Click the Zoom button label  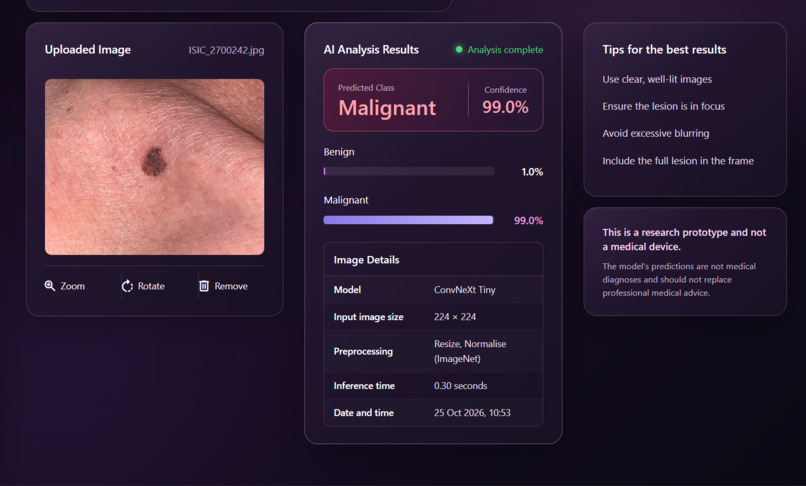click(x=72, y=286)
